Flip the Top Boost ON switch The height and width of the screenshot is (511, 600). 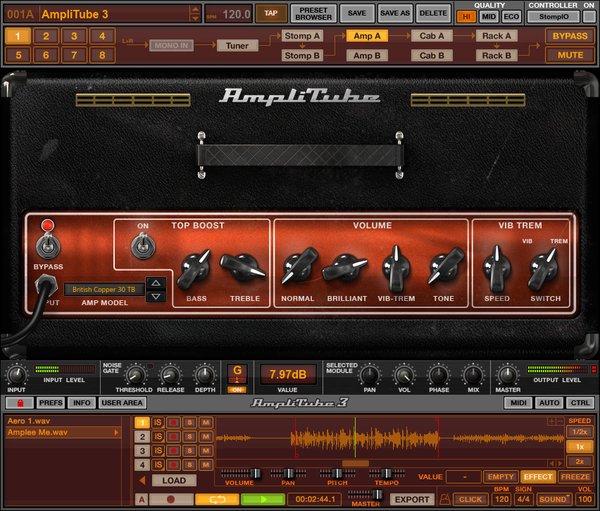coord(144,245)
